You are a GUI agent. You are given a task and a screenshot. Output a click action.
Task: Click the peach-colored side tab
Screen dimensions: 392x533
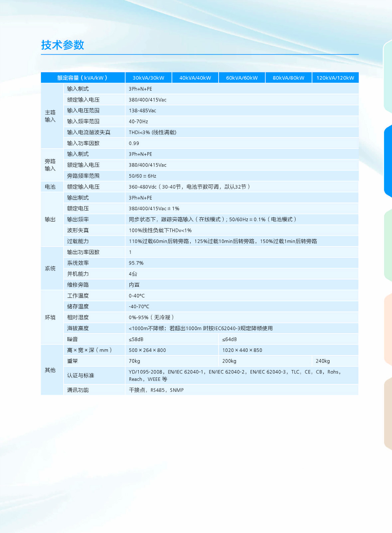tap(388, 328)
